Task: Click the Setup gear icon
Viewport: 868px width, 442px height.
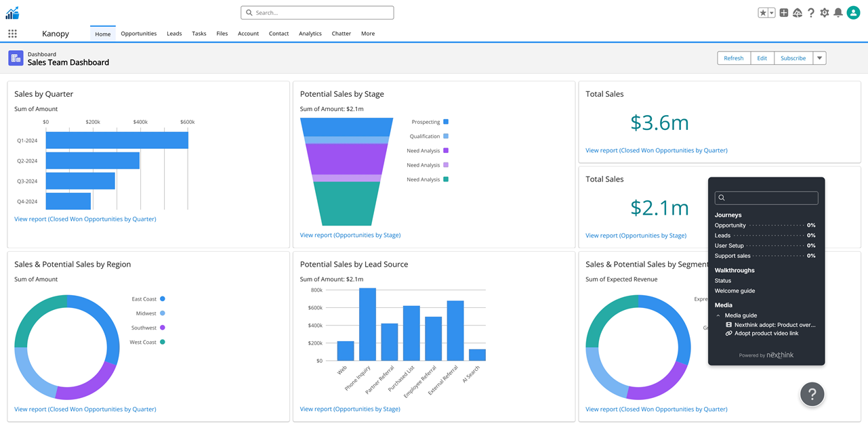Action: [825, 13]
